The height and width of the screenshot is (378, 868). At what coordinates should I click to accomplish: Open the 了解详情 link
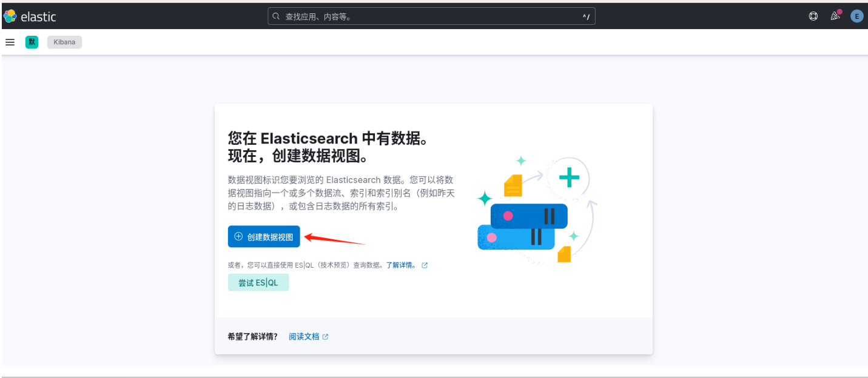402,265
